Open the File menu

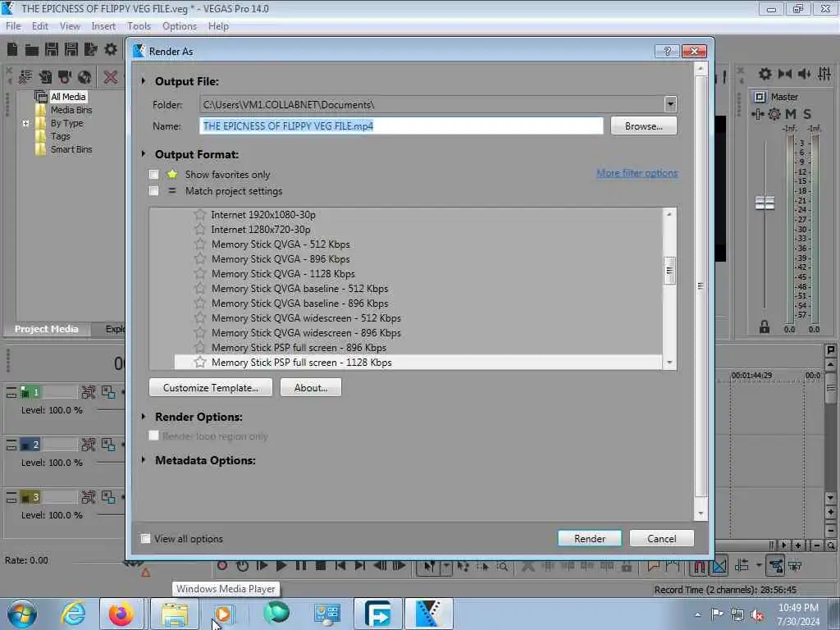(13, 26)
